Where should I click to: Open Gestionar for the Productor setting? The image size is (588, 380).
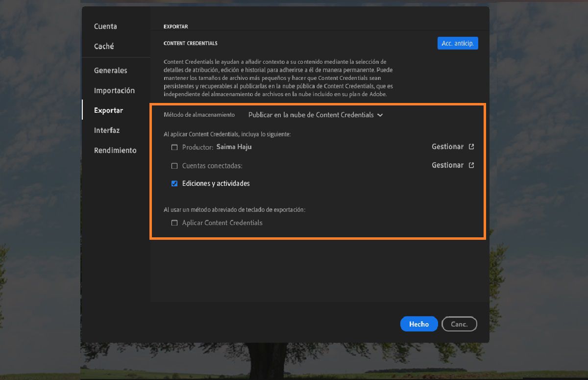pos(447,147)
